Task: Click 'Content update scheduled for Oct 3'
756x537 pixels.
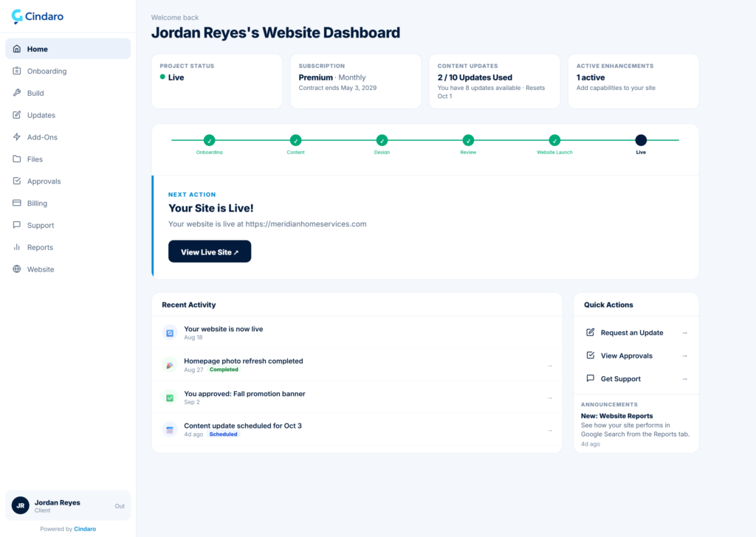Action: pyautogui.click(x=357, y=429)
